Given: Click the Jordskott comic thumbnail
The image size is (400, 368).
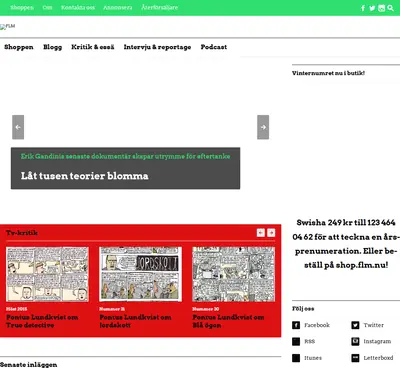Looking at the screenshot, I should point(141,274).
